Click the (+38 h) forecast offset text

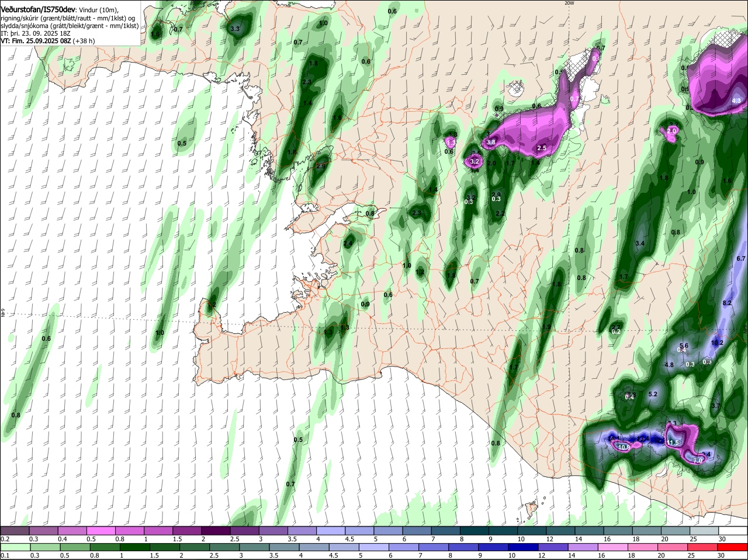click(x=84, y=41)
